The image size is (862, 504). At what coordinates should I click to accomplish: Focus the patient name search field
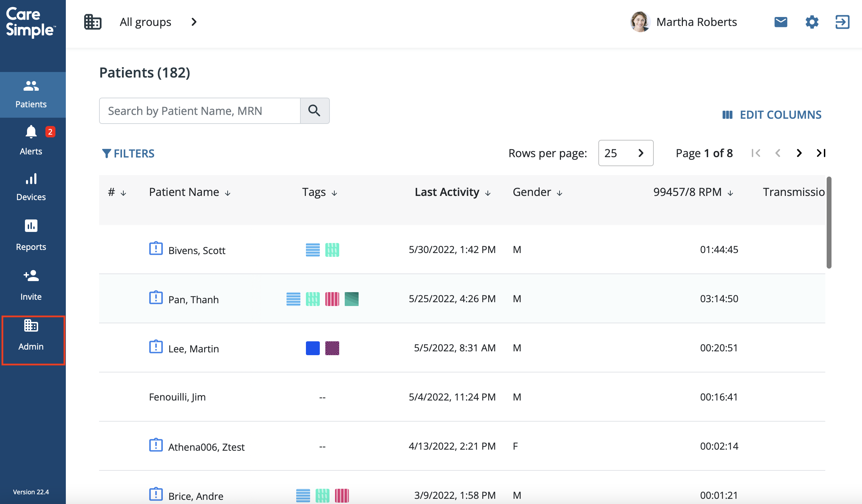[x=200, y=111]
